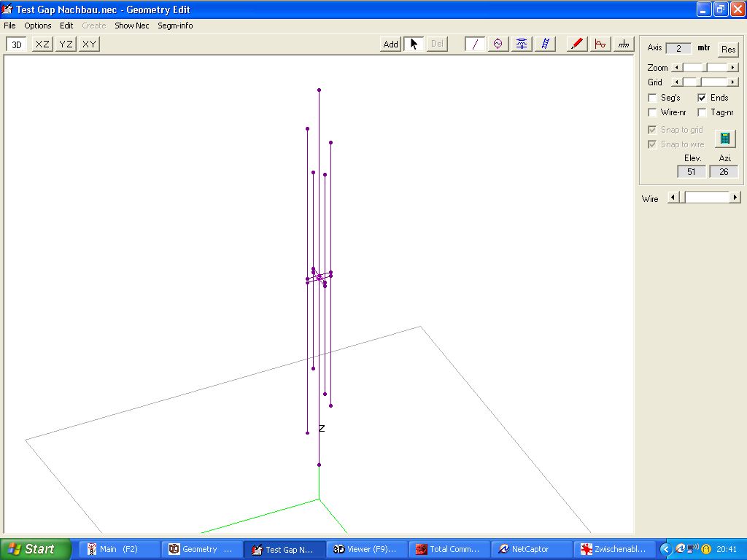Enable the Seg's checkbox
The height and width of the screenshot is (560, 747).
tap(653, 98)
